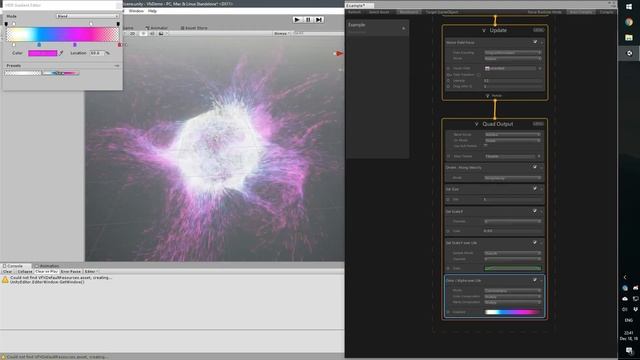This screenshot has width=640, height=360.
Task: Toggle the Set Scale.X block checkbox
Action: click(x=534, y=211)
